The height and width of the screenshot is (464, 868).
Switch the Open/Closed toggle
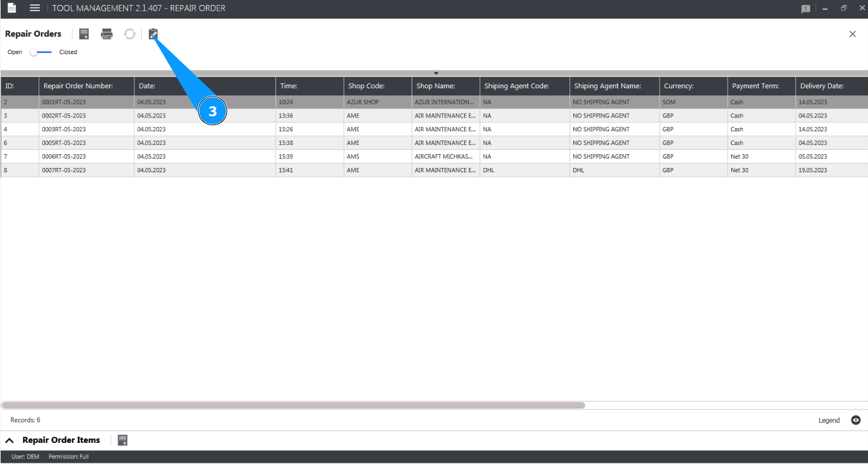coord(41,52)
